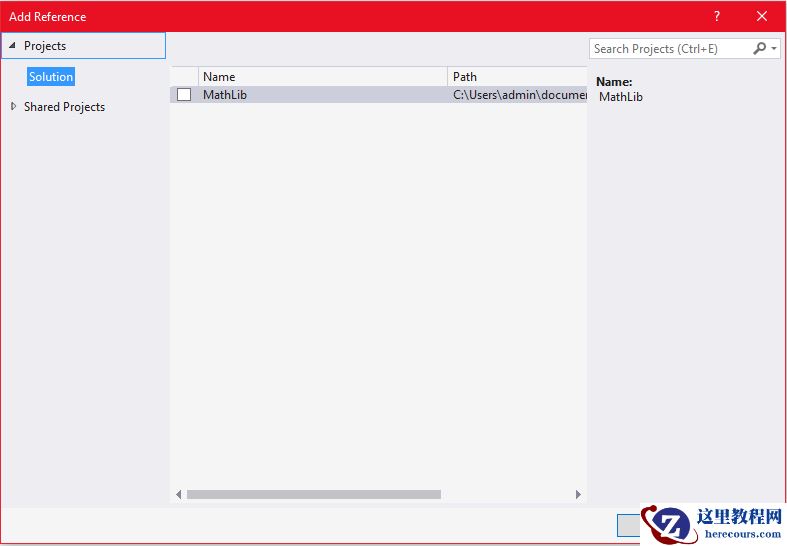Image resolution: width=787 pixels, height=546 pixels.
Task: Check the MathLib project checkbox
Action: [184, 94]
